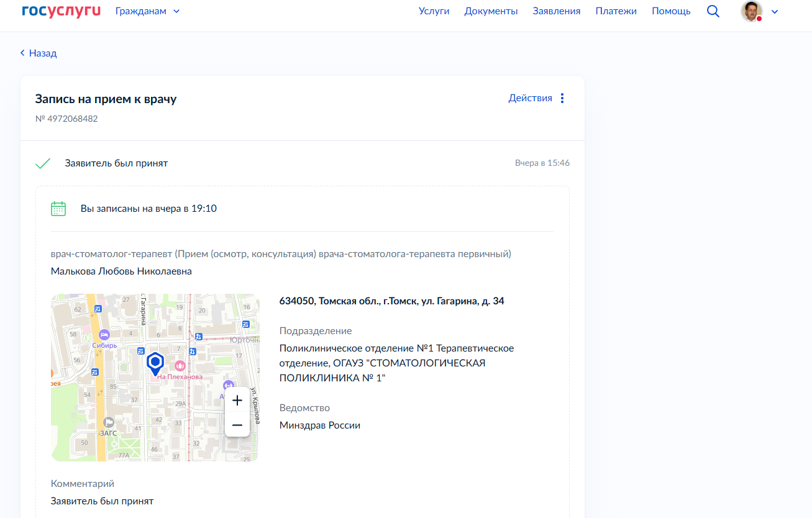The height and width of the screenshot is (518, 812).
Task: Click the bus stop icon beside building 56
Action: pos(94,372)
